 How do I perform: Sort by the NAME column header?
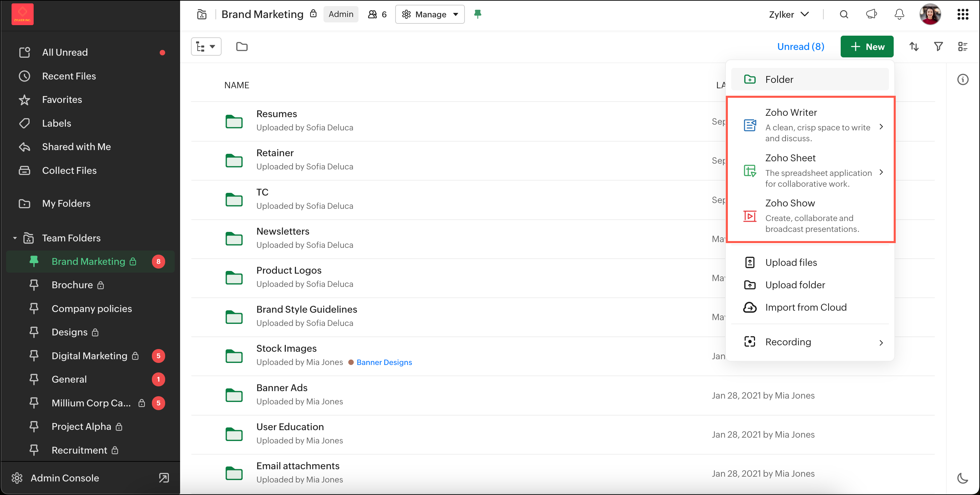[237, 85]
